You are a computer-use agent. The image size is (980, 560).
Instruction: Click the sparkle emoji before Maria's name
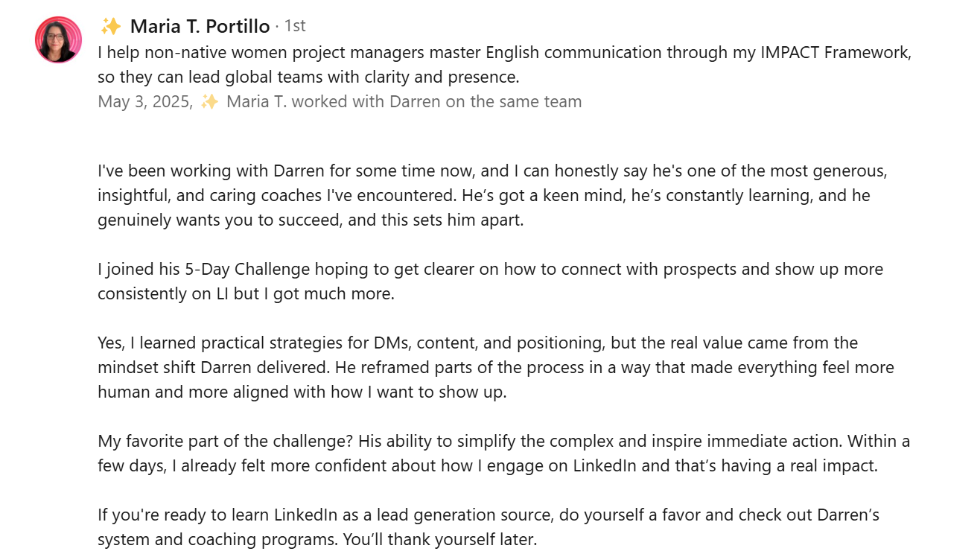(x=110, y=27)
